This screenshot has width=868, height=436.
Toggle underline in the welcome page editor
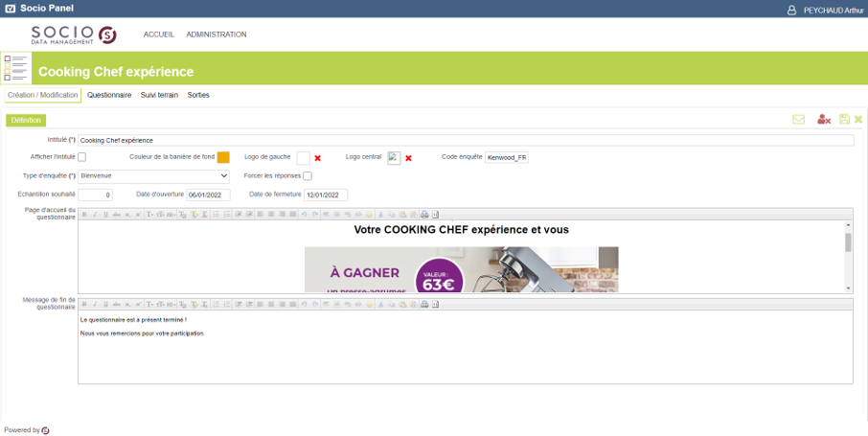tap(105, 215)
